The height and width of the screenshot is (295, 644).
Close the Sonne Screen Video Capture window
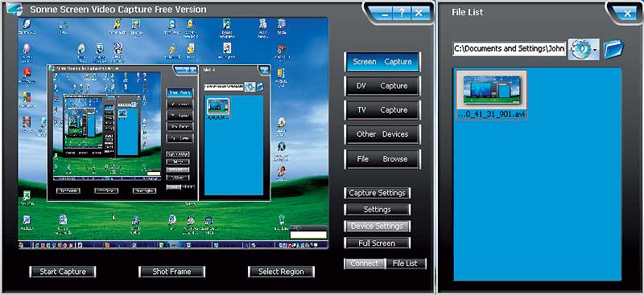pyautogui.click(x=419, y=13)
